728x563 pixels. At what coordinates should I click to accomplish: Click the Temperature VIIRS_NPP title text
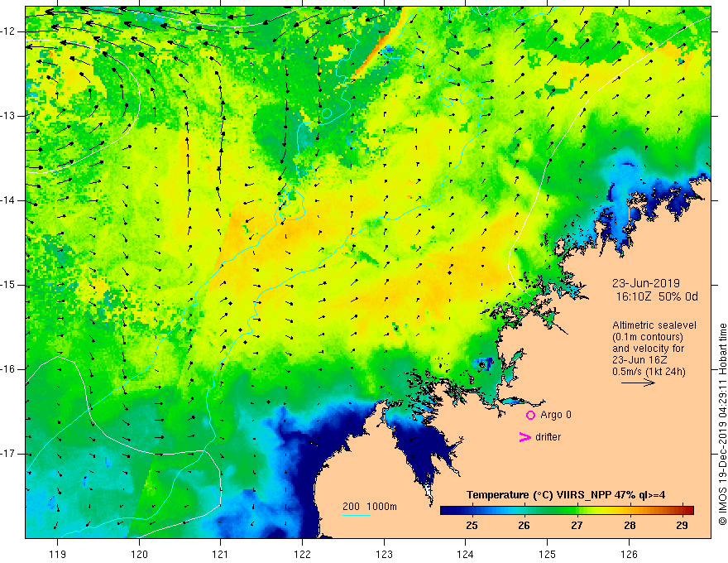[566, 495]
